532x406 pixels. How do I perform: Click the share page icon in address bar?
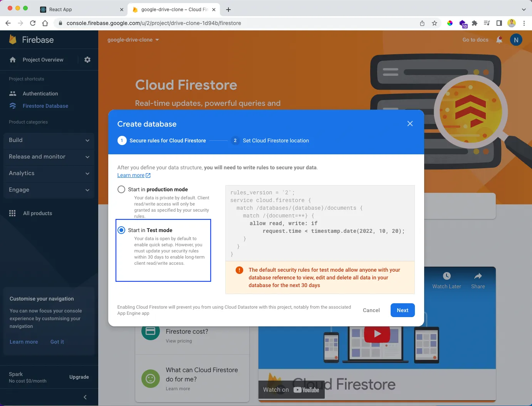(x=422, y=23)
